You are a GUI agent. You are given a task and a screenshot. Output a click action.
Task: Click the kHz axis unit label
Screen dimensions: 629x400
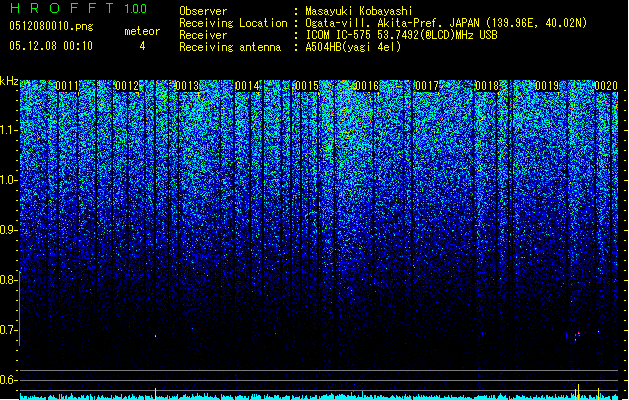(x=9, y=81)
